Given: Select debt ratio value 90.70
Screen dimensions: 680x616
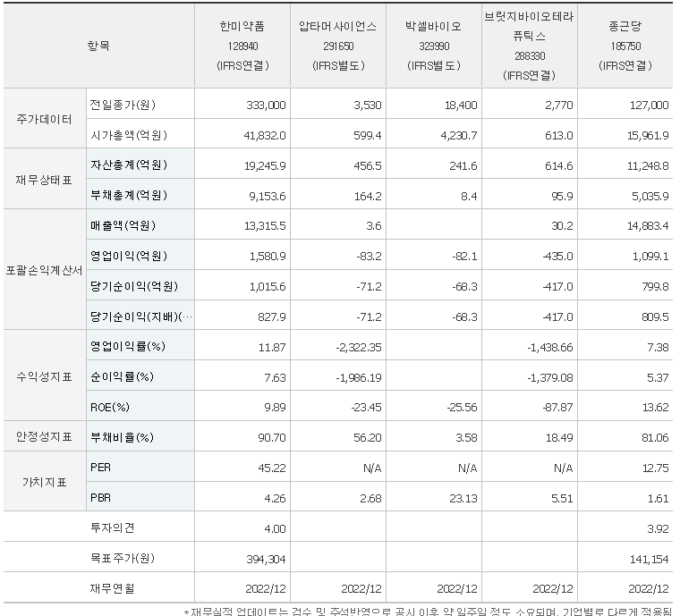Looking at the screenshot, I should point(271,438).
